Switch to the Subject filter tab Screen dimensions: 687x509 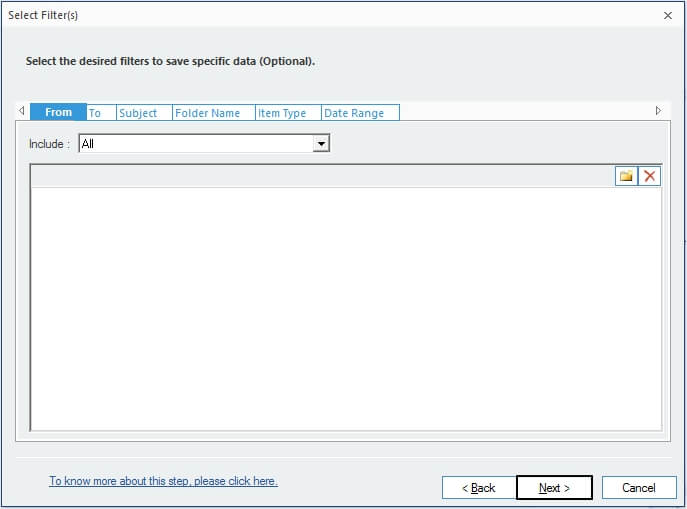pos(144,113)
